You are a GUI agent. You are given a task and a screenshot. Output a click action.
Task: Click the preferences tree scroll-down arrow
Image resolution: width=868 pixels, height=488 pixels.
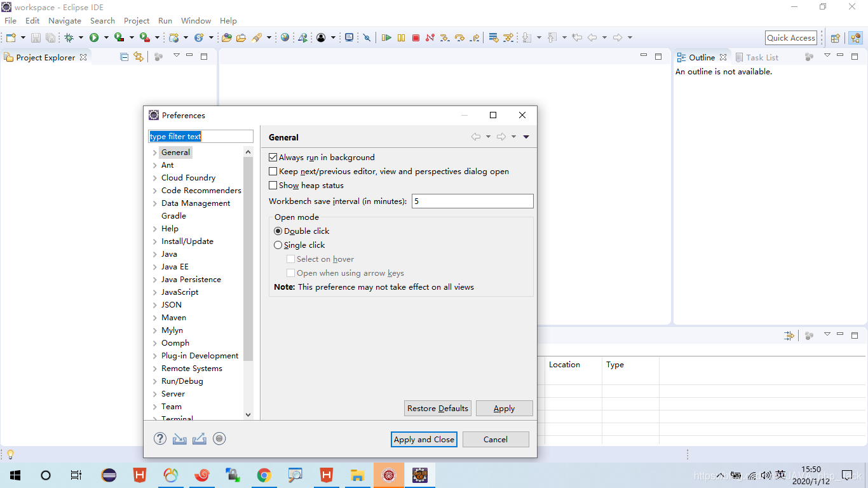point(248,415)
